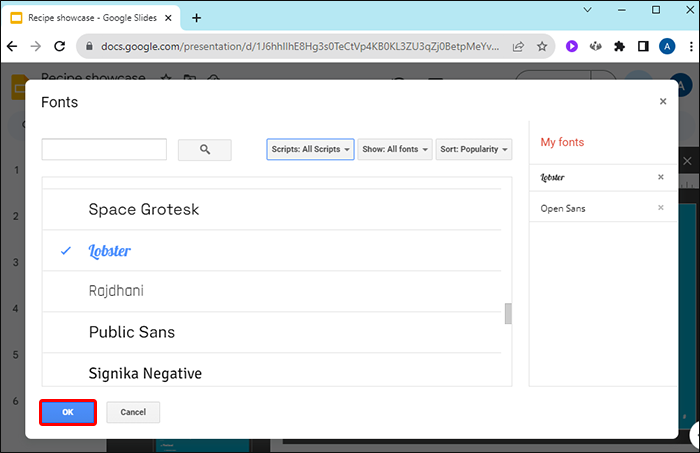The image size is (700, 453).
Task: Remove Lobster from My fonts
Action: [x=660, y=177]
